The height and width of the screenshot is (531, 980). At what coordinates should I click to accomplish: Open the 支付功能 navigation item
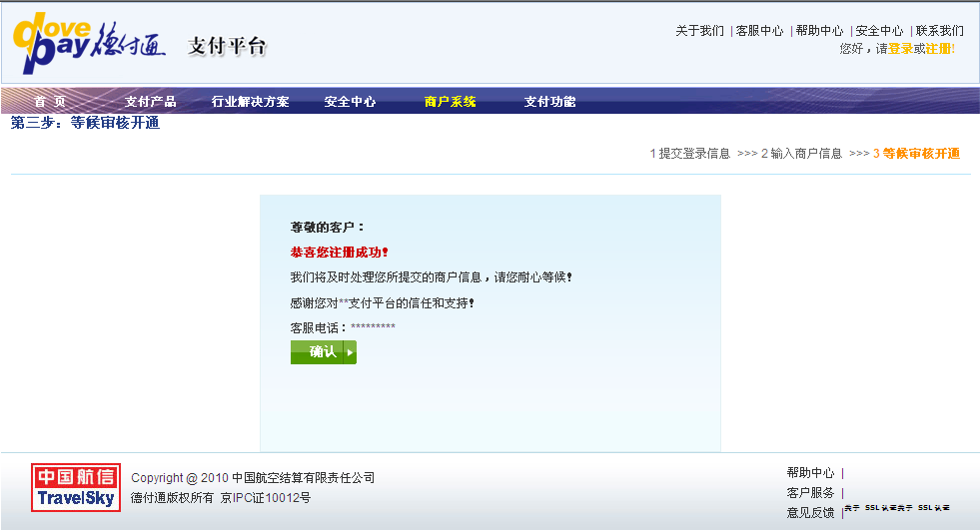click(549, 102)
